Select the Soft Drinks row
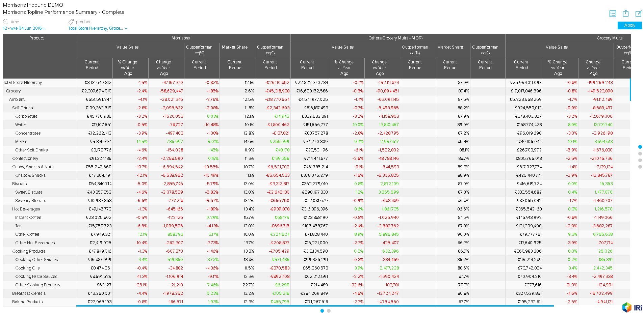This screenshot has width=644, height=314. pos(316,108)
